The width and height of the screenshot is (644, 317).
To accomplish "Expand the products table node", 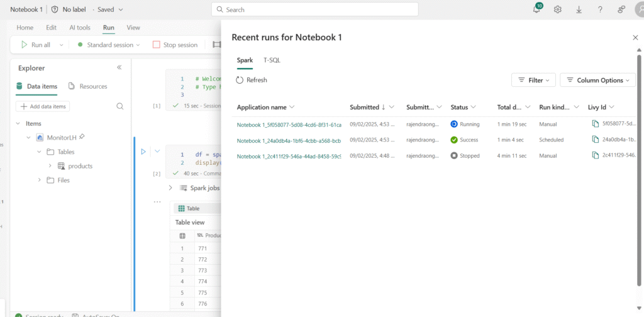I will pyautogui.click(x=50, y=166).
